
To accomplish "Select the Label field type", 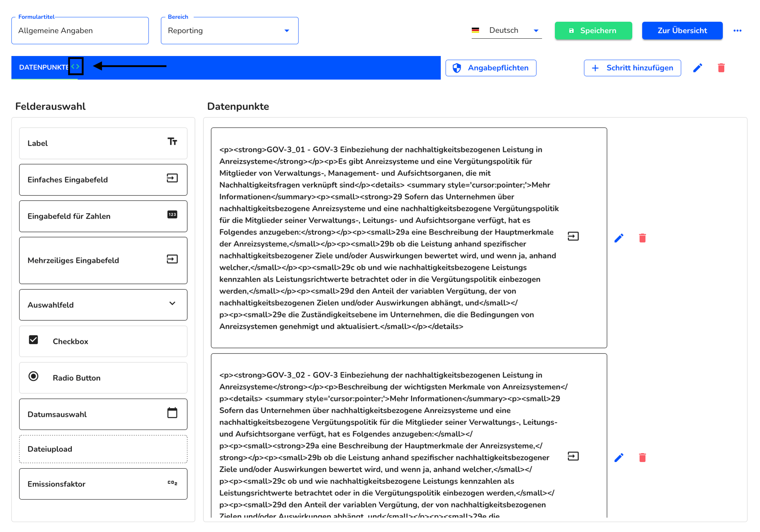I will click(x=103, y=143).
